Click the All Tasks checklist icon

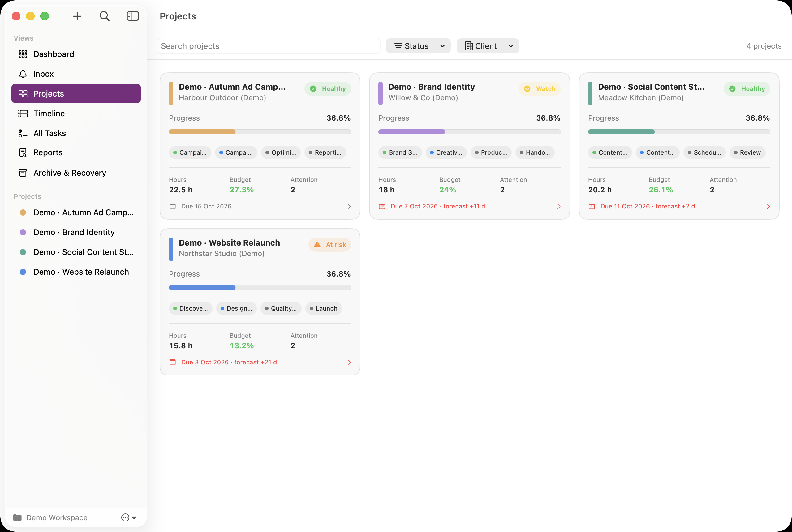(x=23, y=133)
